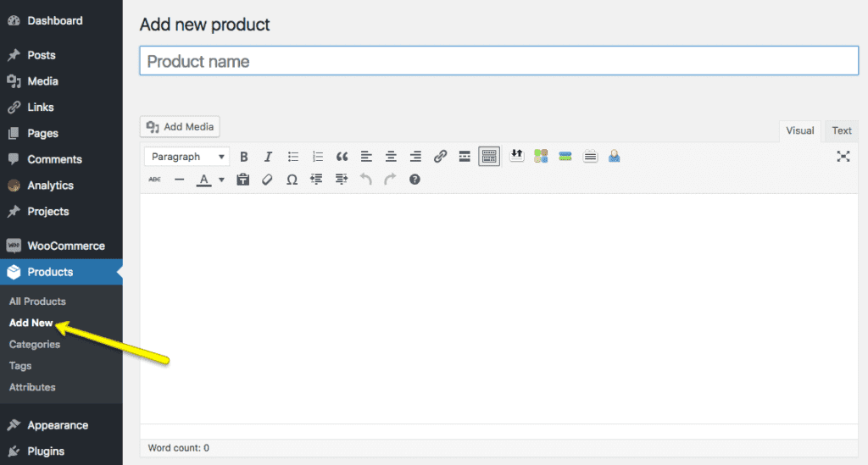Open special character omega selector
Viewport: 868px width, 465px height.
[292, 180]
